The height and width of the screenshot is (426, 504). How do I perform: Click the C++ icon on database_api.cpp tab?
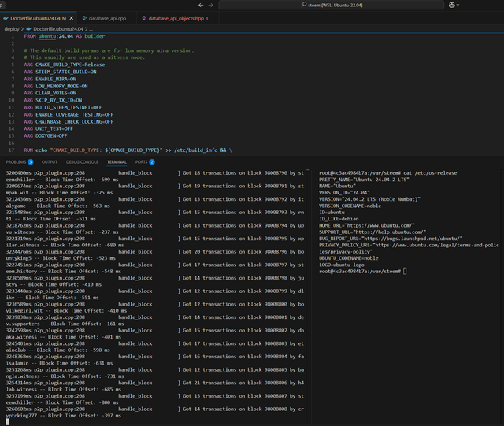coord(84,18)
